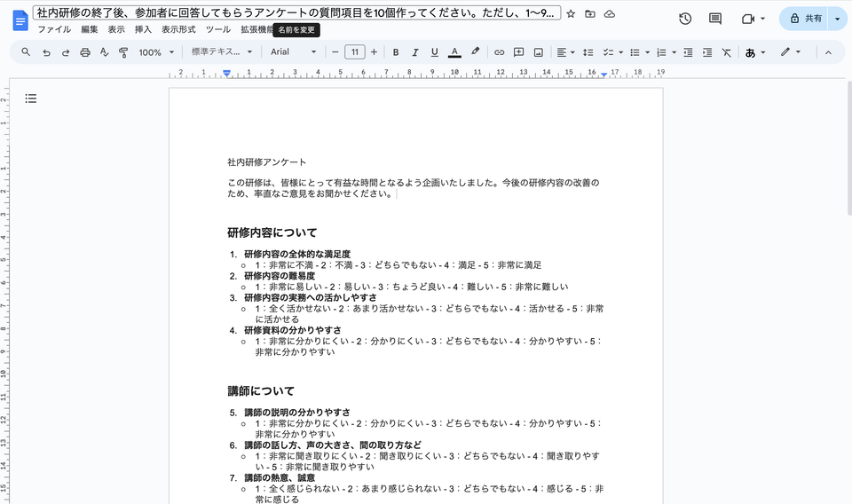Image resolution: width=852 pixels, height=504 pixels.
Task: Open line and paragraph spacing
Action: [588, 52]
